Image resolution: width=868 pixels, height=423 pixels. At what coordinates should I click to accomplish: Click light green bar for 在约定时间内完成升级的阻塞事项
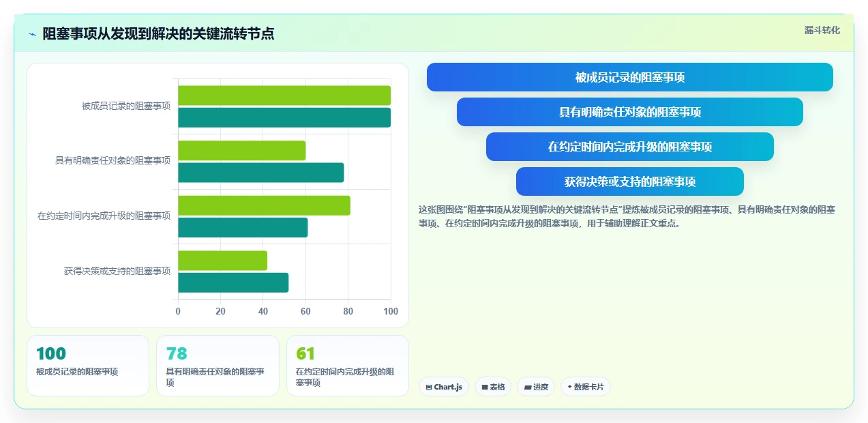click(x=265, y=205)
